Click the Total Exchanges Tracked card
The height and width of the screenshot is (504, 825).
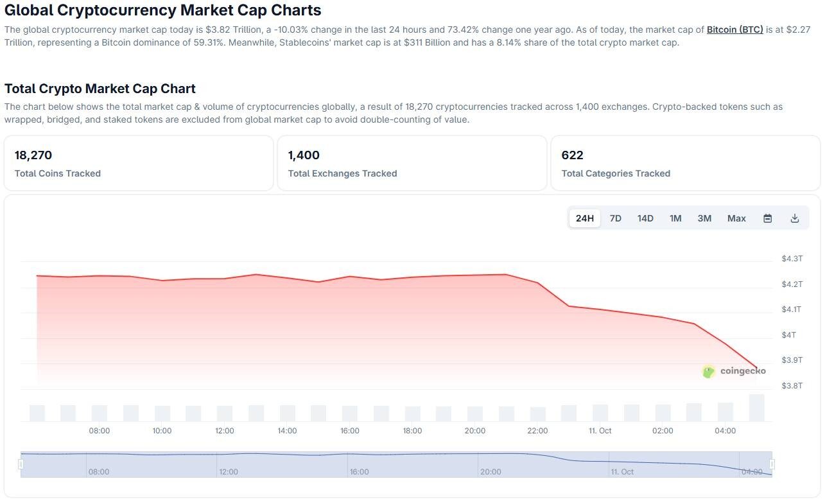click(412, 163)
